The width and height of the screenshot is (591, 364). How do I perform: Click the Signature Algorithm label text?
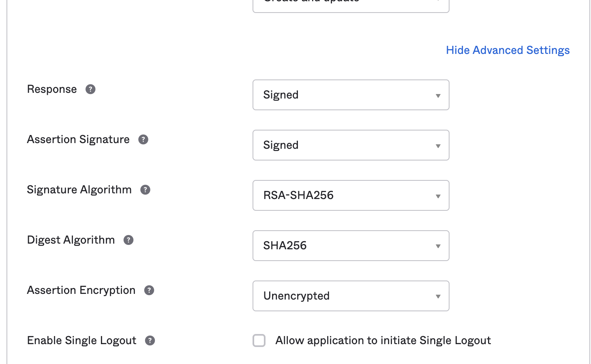tap(79, 190)
